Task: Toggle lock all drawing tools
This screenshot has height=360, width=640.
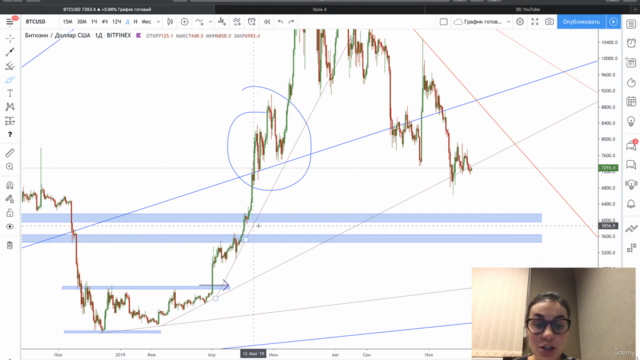Action: [10, 213]
